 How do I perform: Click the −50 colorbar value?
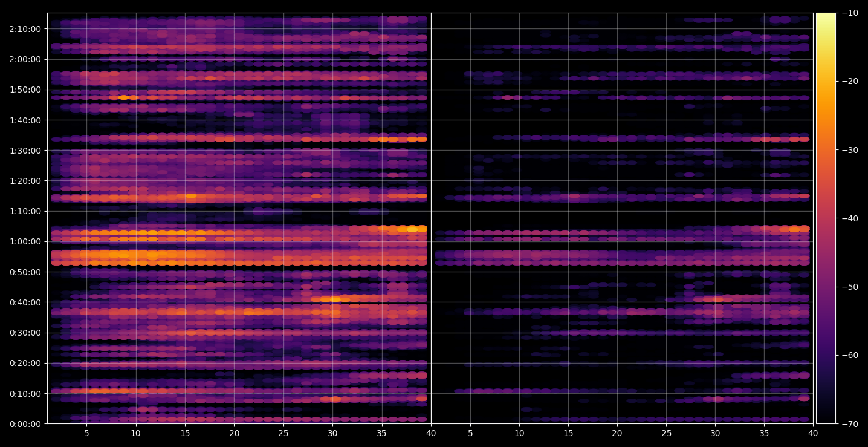point(849,287)
